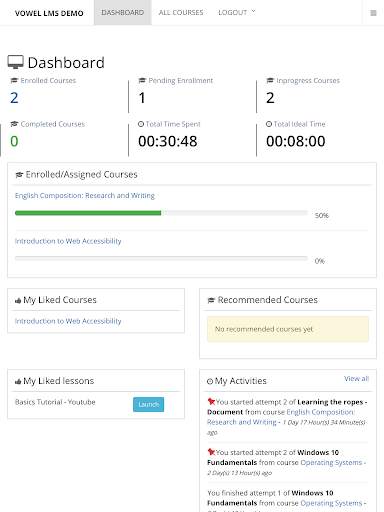This screenshot has height=512, width=384.
Task: Open the hamburger menu icon
Action: click(x=373, y=13)
